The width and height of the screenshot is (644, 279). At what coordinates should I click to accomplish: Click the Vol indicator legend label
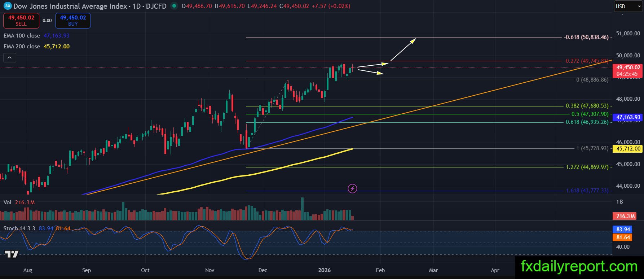pos(8,202)
